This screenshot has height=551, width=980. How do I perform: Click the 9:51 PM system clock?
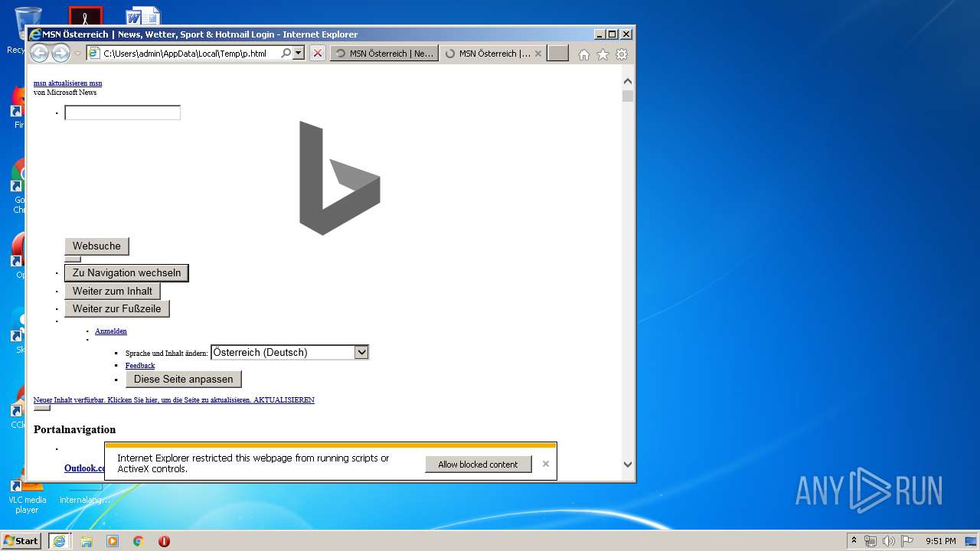(x=940, y=541)
